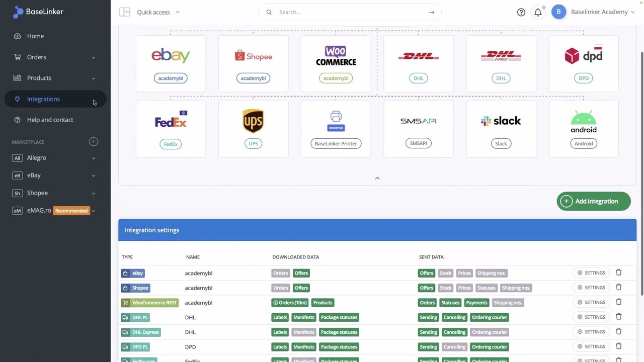This screenshot has height=362, width=644.
Task: Open the BaseLinker Printer card
Action: coord(336,129)
